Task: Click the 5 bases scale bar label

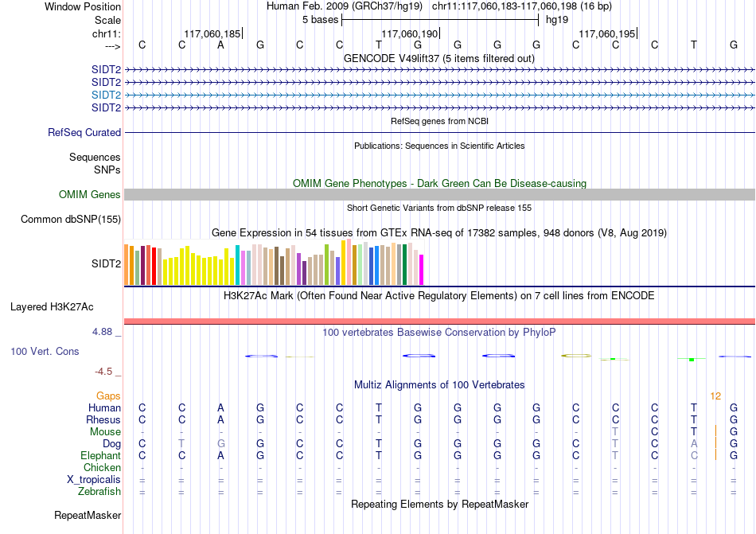Action: coord(320,20)
